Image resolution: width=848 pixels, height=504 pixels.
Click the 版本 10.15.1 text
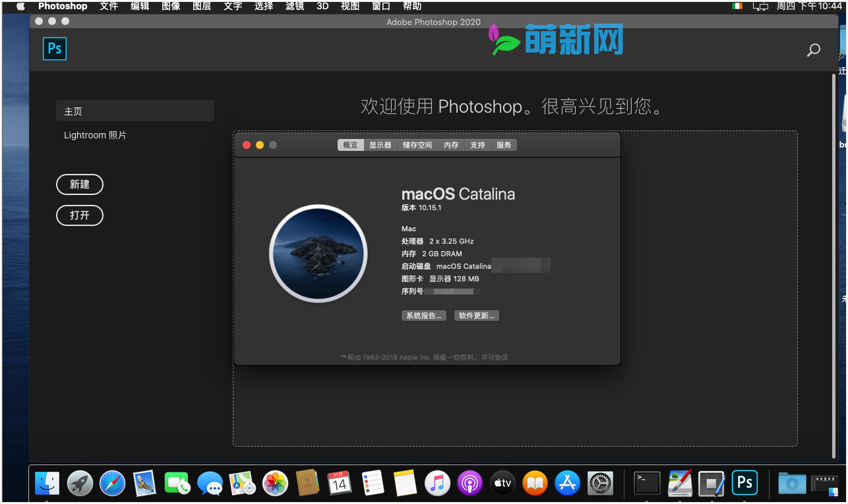(x=421, y=208)
